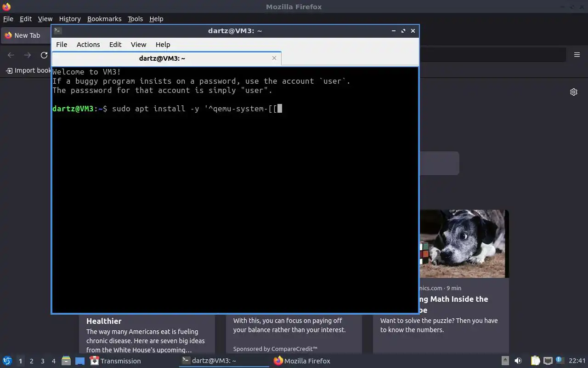This screenshot has width=588, height=368.
Task: Open the Lubuntu start menu icon
Action: 7,361
